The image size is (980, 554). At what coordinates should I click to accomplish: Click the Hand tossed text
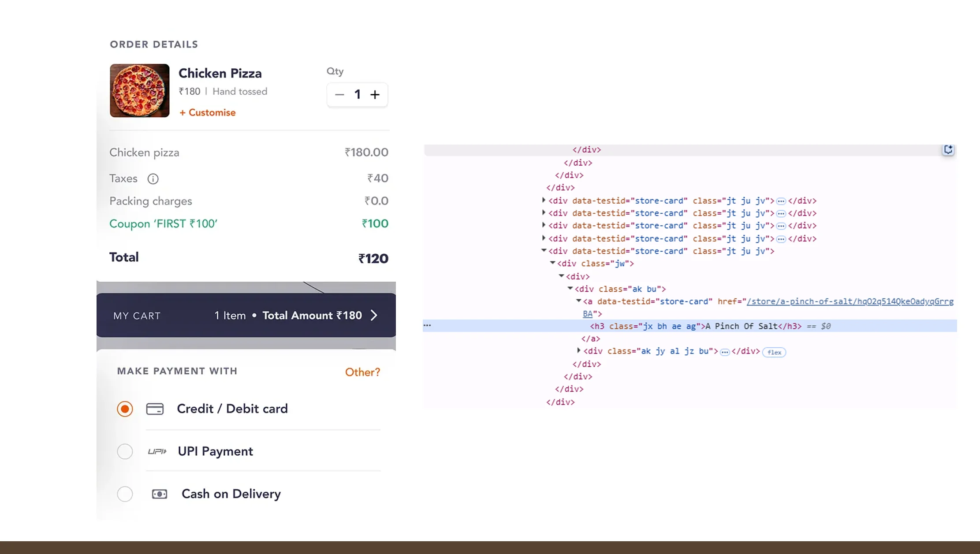pos(240,92)
